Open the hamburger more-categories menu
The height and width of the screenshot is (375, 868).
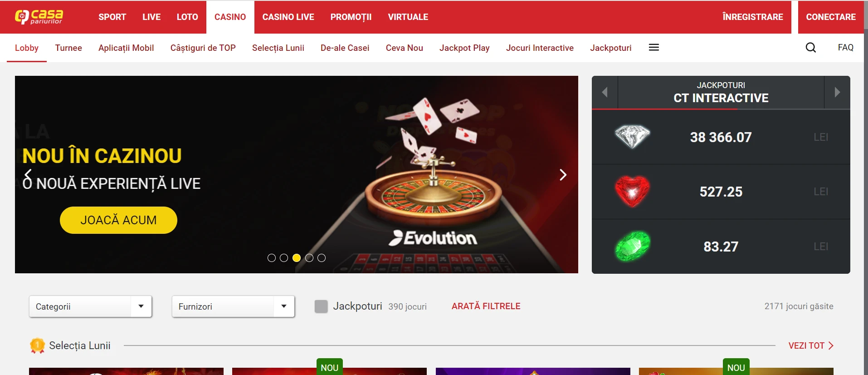click(x=654, y=48)
